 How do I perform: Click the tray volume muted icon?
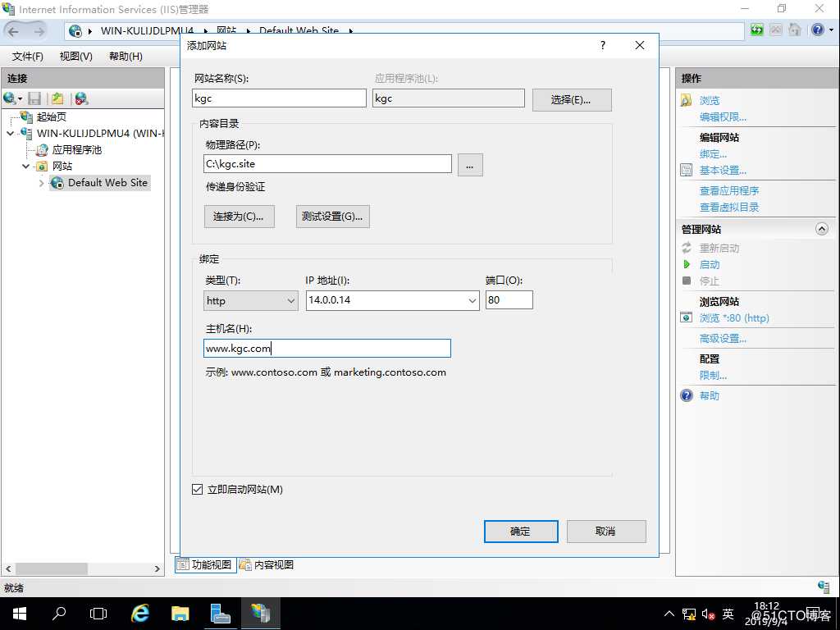pyautogui.click(x=708, y=614)
